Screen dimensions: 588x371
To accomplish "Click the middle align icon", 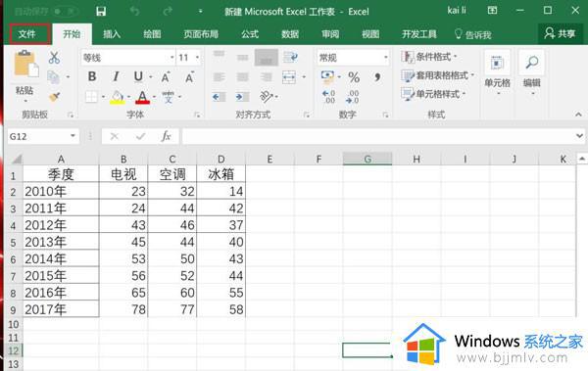I will (x=243, y=57).
